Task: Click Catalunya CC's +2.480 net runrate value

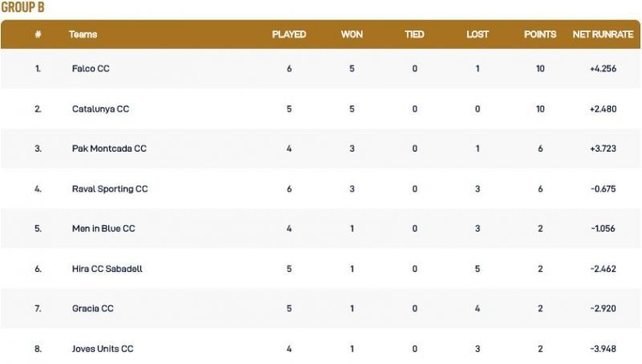Action: [x=601, y=109]
